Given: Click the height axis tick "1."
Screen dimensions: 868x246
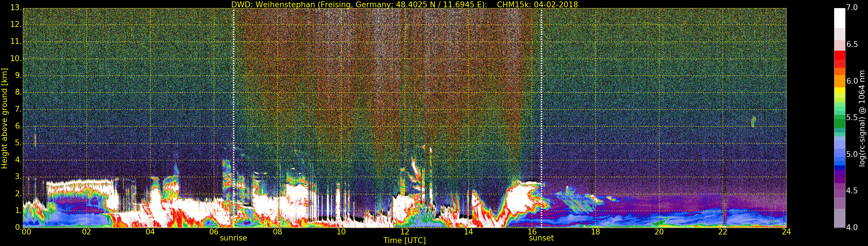Looking at the screenshot, I should 18,210.
